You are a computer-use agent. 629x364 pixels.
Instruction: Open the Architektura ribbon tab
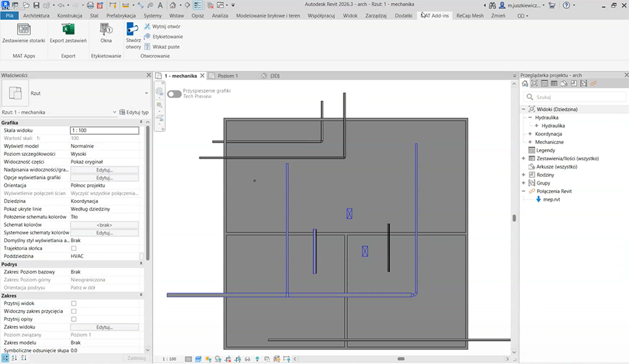click(36, 14)
